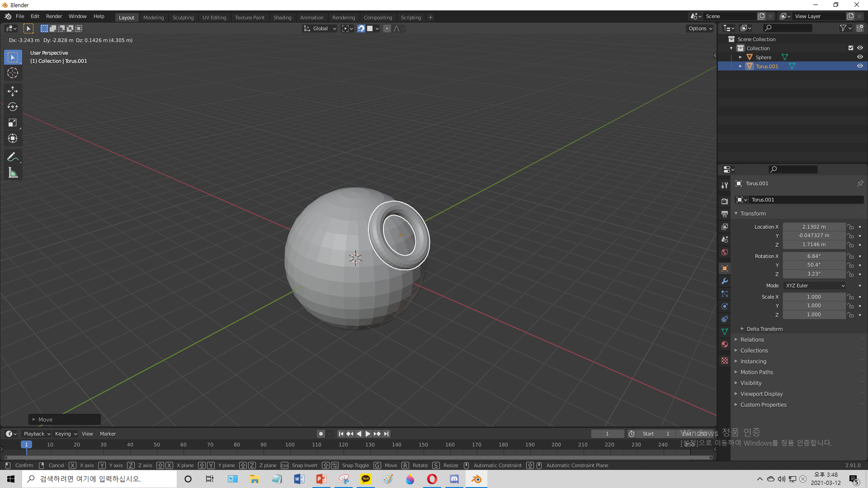Uncheck the Collection exclude checkbox
Screen dimensions: 868x488
tap(850, 48)
